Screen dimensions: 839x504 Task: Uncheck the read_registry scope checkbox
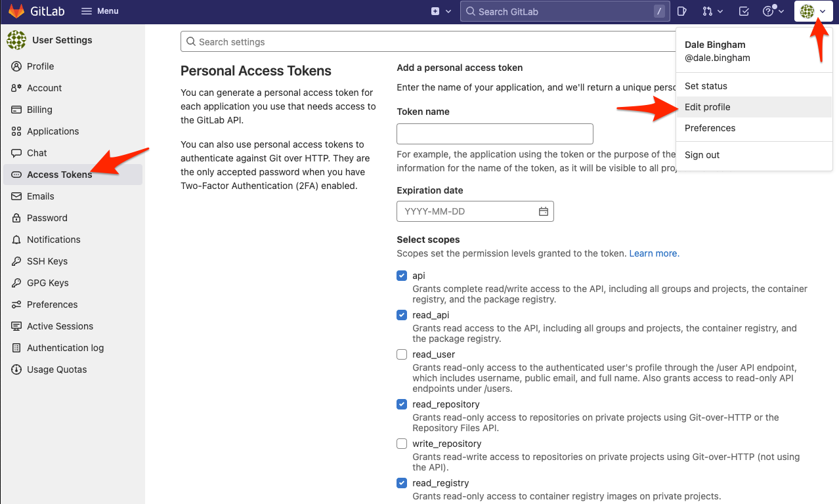point(402,483)
